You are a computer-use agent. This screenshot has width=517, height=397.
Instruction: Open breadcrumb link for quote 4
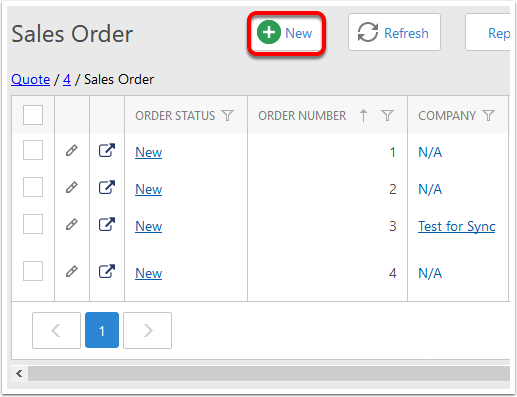click(67, 79)
